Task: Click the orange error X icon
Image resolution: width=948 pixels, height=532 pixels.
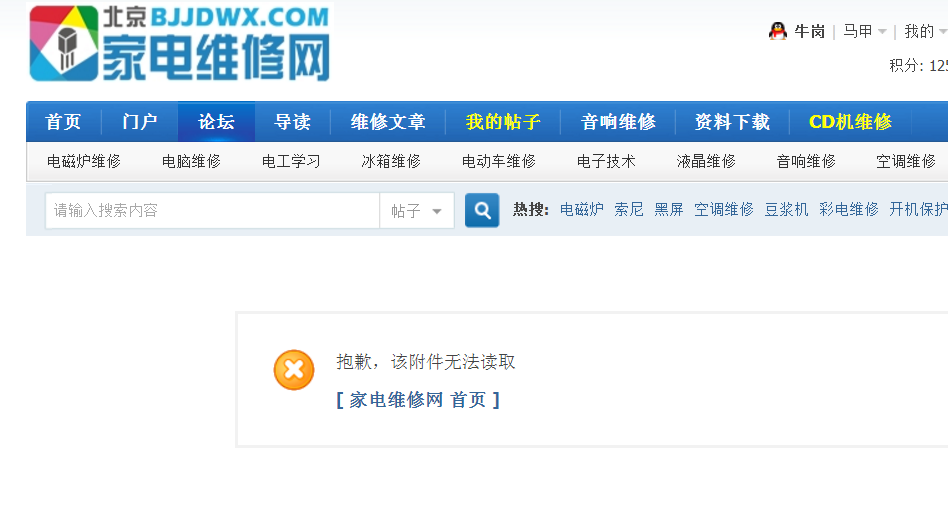Action: (x=294, y=370)
